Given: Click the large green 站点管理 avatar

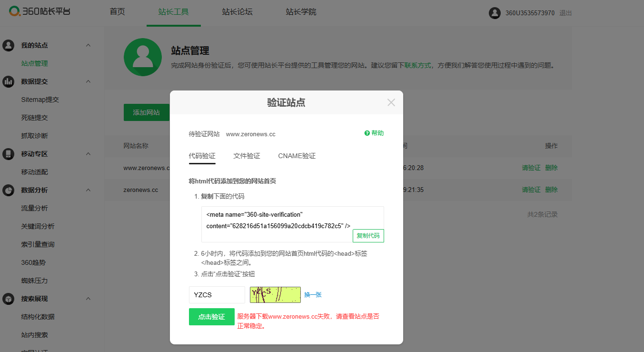Looking at the screenshot, I should coord(143,57).
